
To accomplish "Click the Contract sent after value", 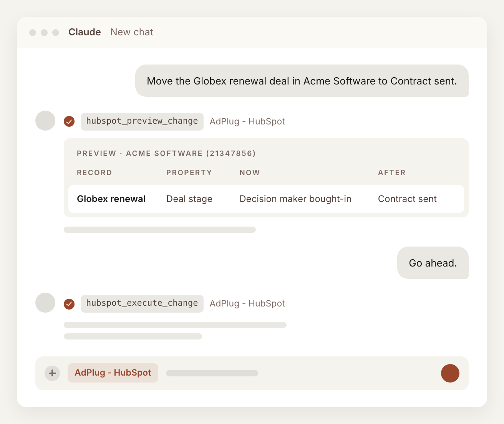I will pyautogui.click(x=407, y=199).
